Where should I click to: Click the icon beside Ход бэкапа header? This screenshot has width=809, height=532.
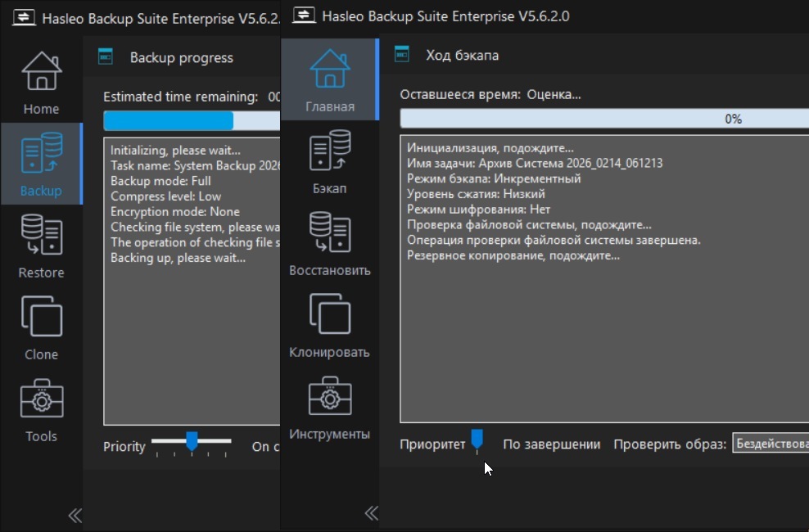coord(402,55)
